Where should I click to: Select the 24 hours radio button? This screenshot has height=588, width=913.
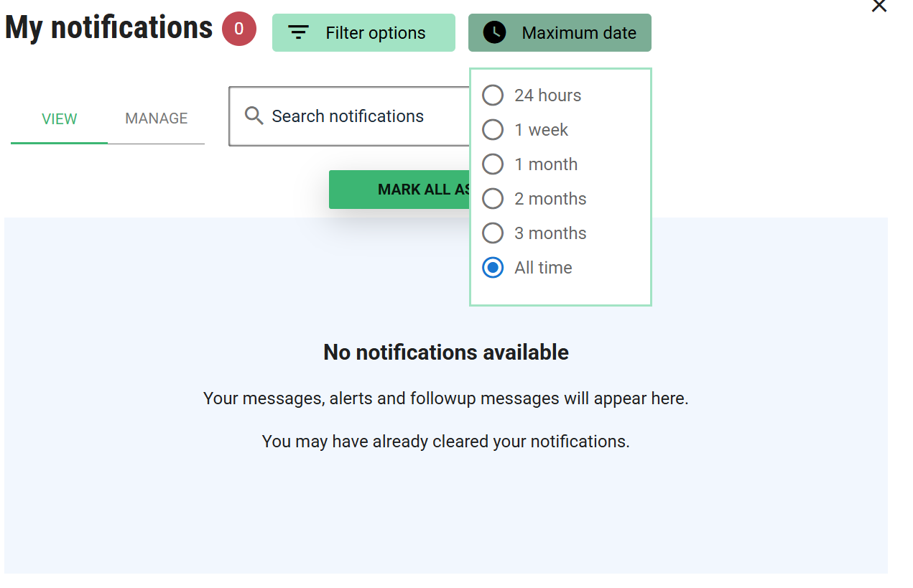493,95
